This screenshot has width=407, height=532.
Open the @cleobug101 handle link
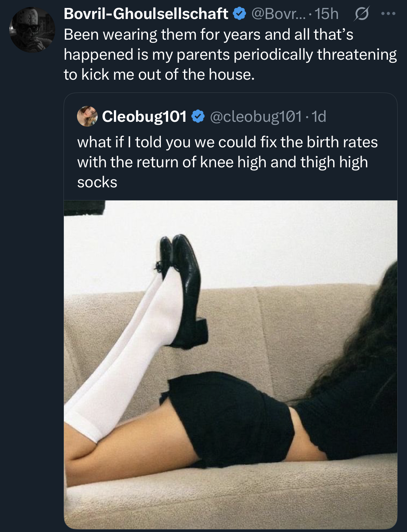pyautogui.click(x=256, y=116)
